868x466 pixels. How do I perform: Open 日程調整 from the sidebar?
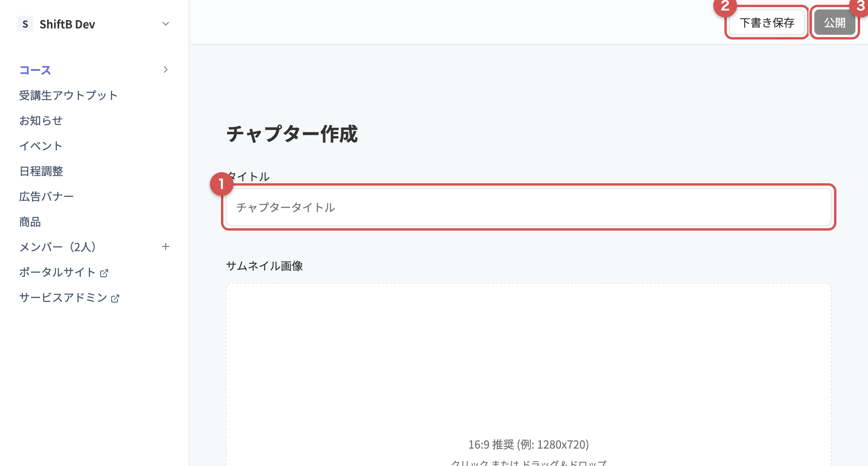(41, 171)
